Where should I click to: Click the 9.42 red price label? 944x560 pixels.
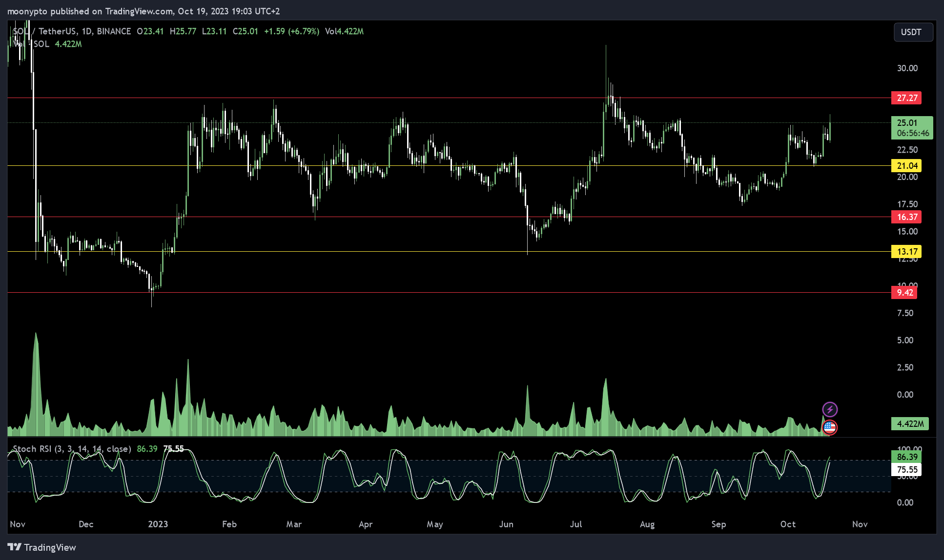(904, 293)
